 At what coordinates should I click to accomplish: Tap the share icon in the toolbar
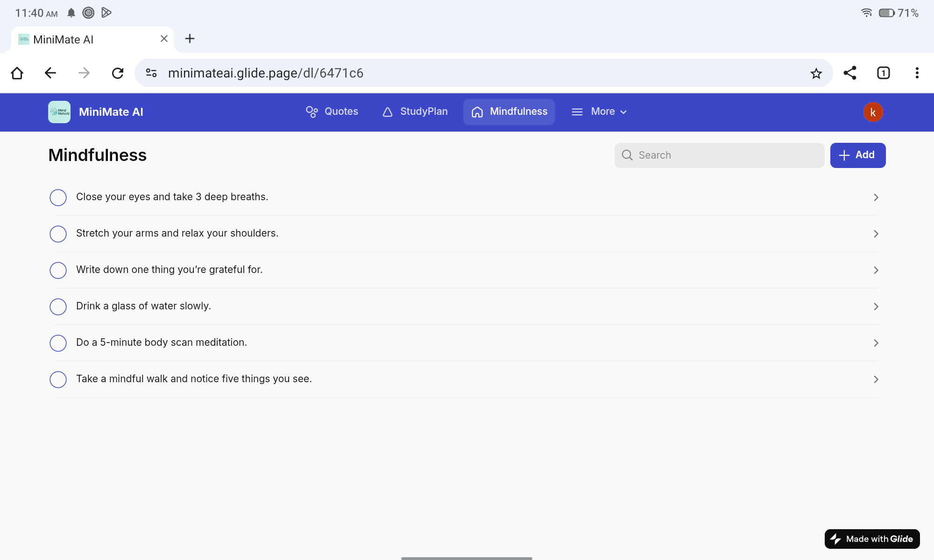tap(850, 73)
